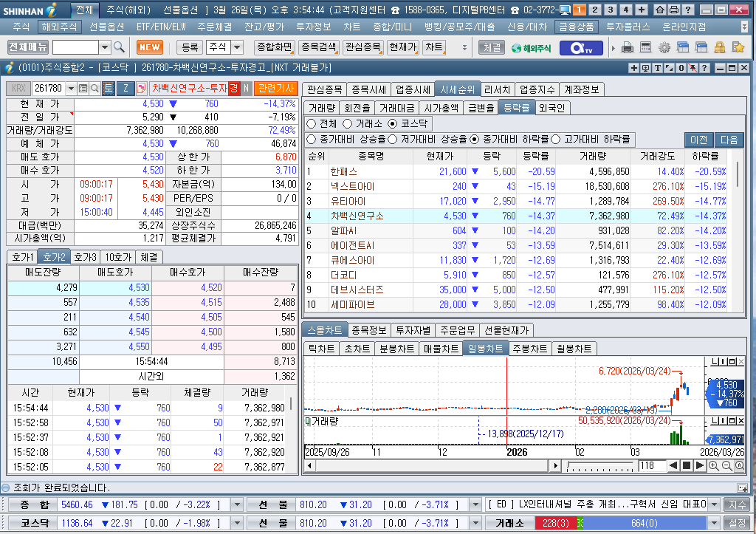Open the alpha TV banner button

581,48
